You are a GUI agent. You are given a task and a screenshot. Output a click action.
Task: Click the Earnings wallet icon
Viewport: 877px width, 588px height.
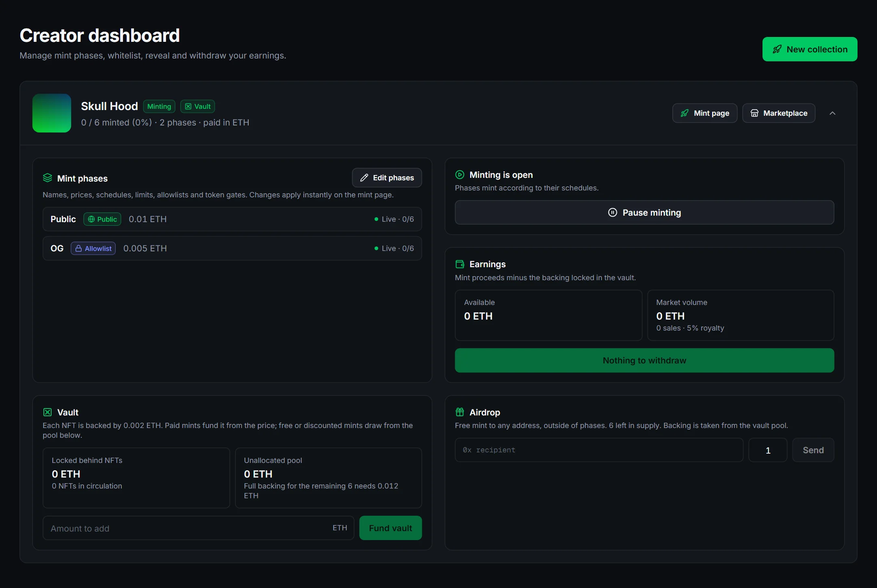[460, 264]
